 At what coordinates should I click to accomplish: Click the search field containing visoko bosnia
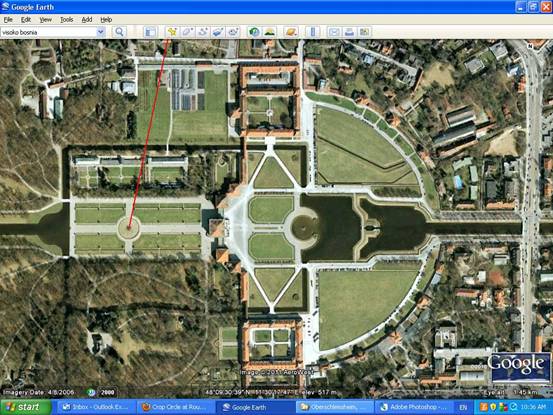coord(48,32)
